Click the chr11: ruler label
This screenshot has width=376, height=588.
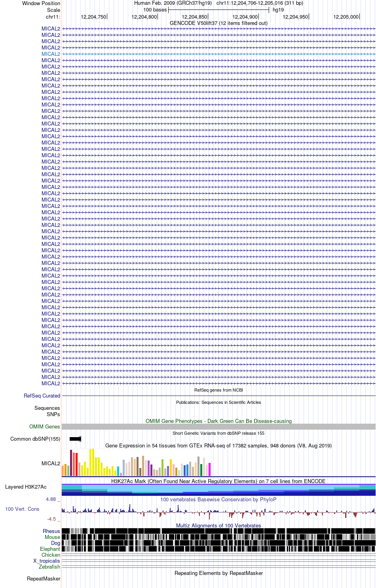53,17
